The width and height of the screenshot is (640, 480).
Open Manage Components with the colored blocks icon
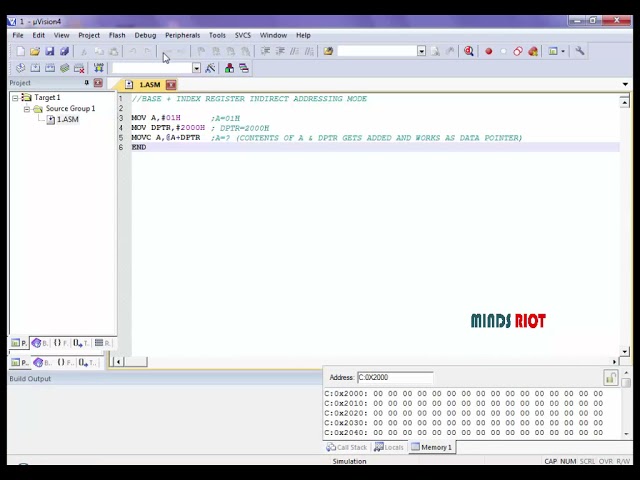pyautogui.click(x=229, y=68)
